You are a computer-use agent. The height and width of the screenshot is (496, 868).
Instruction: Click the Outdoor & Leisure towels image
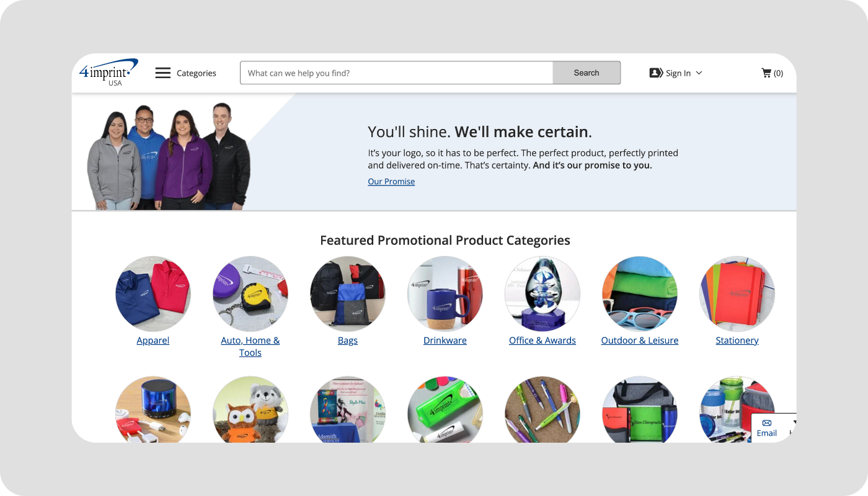click(x=640, y=294)
